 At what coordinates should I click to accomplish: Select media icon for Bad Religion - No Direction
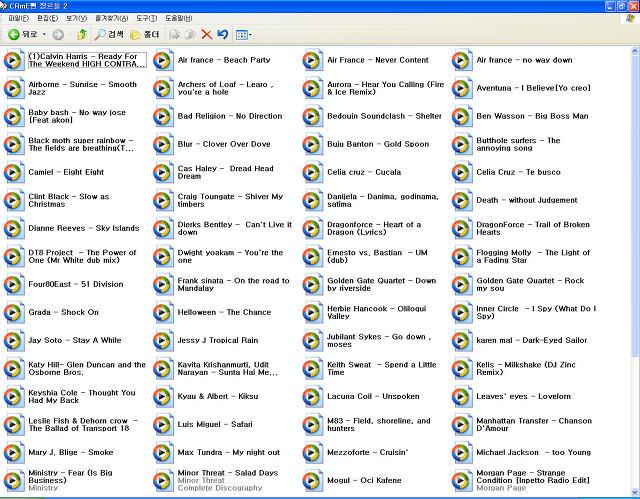coord(163,116)
